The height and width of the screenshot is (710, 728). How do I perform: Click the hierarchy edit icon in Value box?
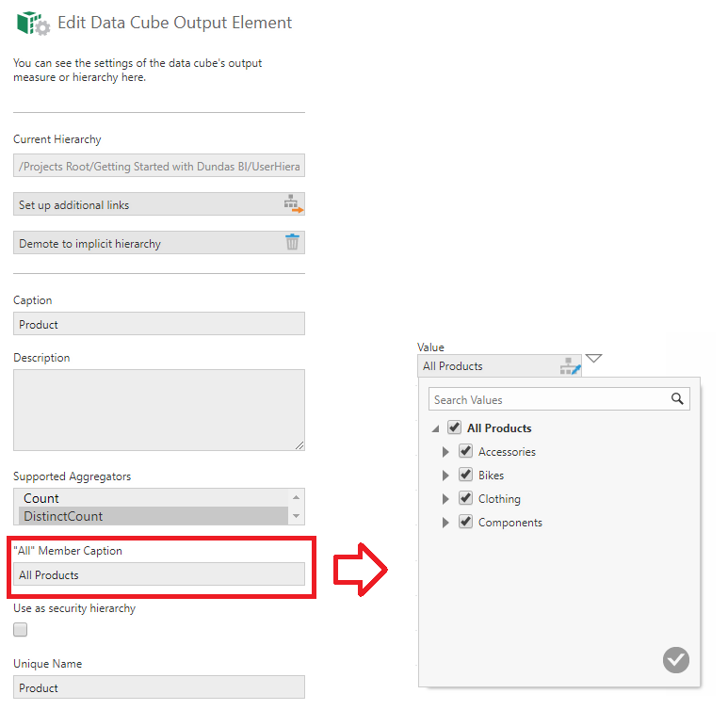(570, 366)
